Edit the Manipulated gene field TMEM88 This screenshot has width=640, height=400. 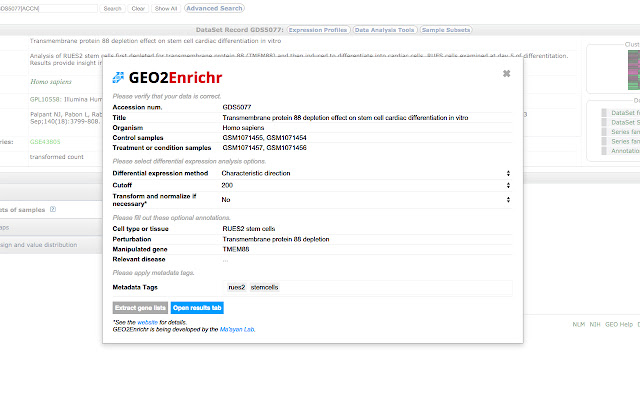367,249
